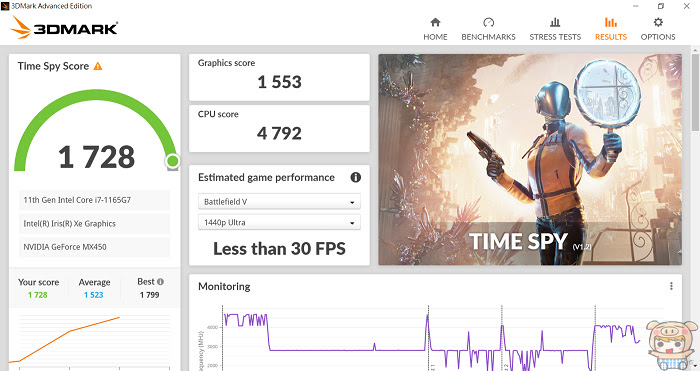Click the info icon next to Best score

click(x=160, y=282)
